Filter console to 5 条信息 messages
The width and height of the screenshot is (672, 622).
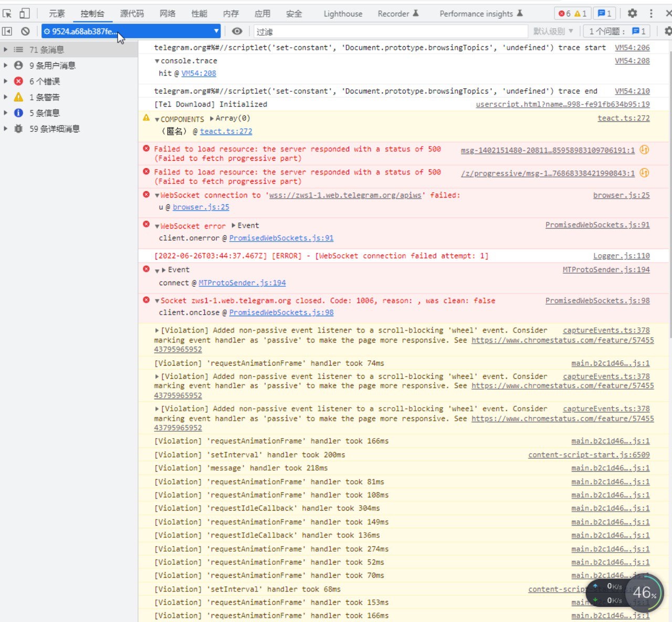[44, 112]
